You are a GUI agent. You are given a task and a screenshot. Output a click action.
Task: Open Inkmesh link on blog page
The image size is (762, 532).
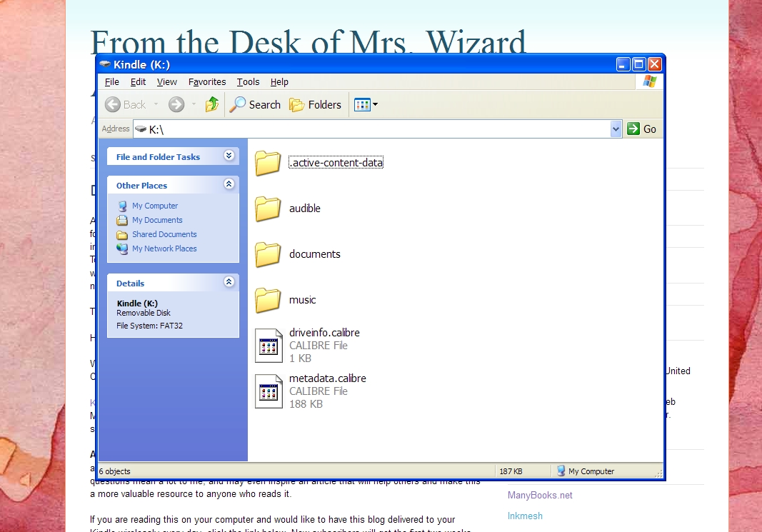(525, 516)
